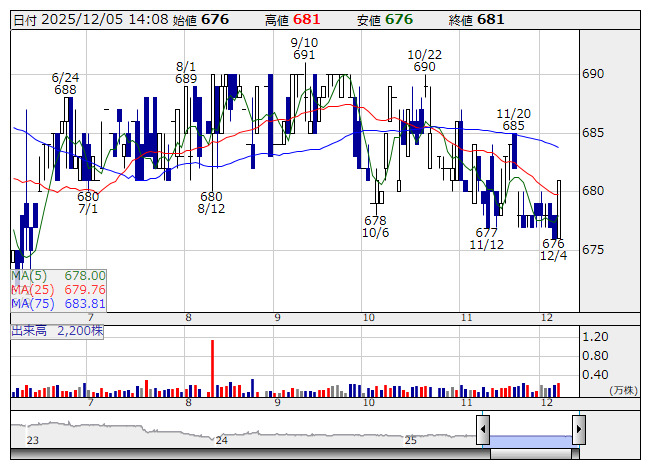653x470 pixels.
Task: Click the 675 price axis label
Action: (x=593, y=250)
